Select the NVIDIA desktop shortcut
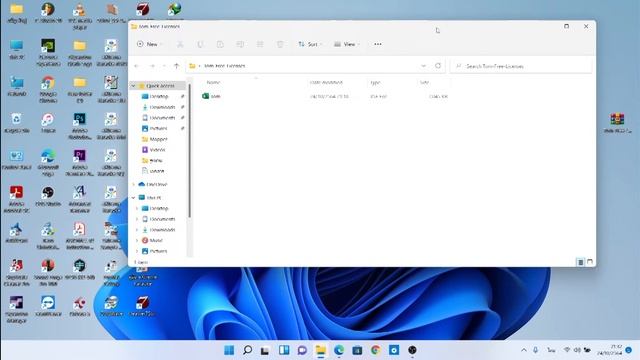The image size is (640, 360). pos(48,52)
